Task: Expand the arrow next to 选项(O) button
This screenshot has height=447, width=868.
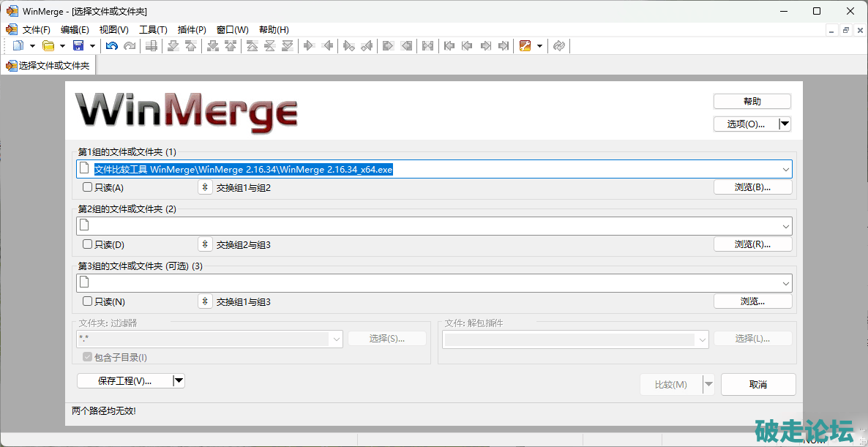Action: 785,124
